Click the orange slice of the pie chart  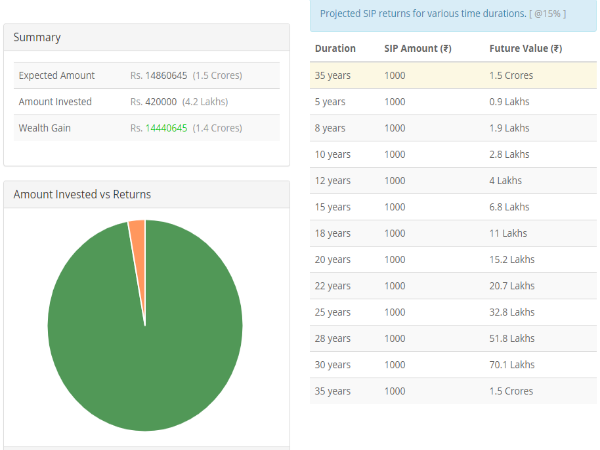point(138,230)
